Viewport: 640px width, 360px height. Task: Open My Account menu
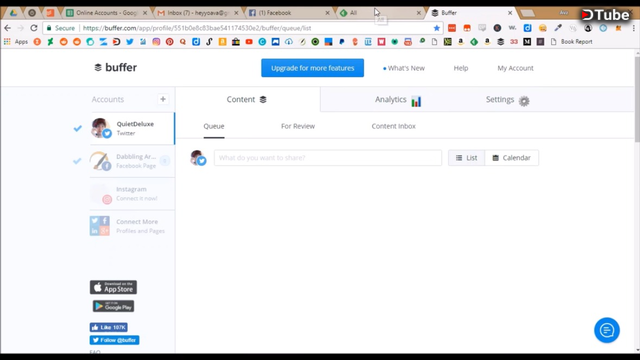coord(515,68)
